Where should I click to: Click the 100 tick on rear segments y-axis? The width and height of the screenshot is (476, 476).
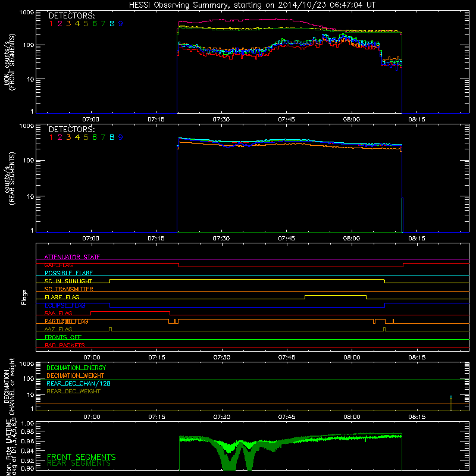coord(29,160)
